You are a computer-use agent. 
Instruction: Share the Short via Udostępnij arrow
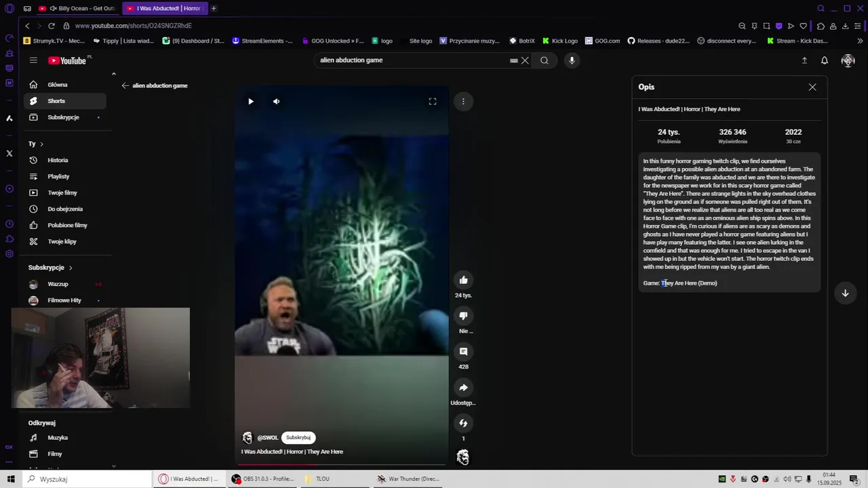(x=463, y=388)
